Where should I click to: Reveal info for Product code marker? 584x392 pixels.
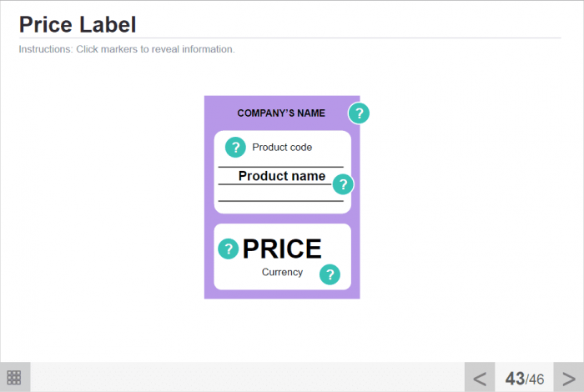point(235,148)
